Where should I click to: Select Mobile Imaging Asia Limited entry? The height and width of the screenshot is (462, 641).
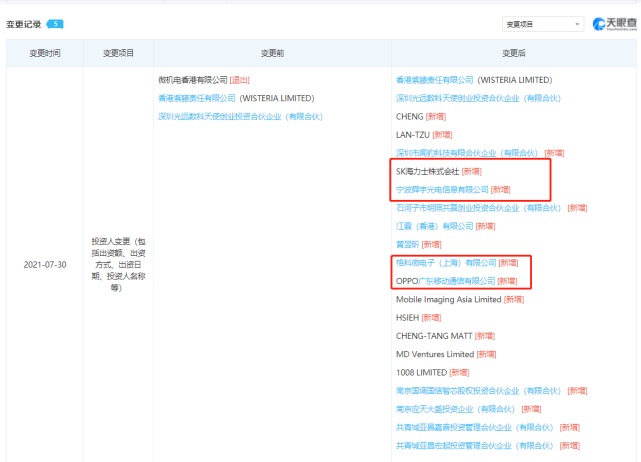point(460,299)
